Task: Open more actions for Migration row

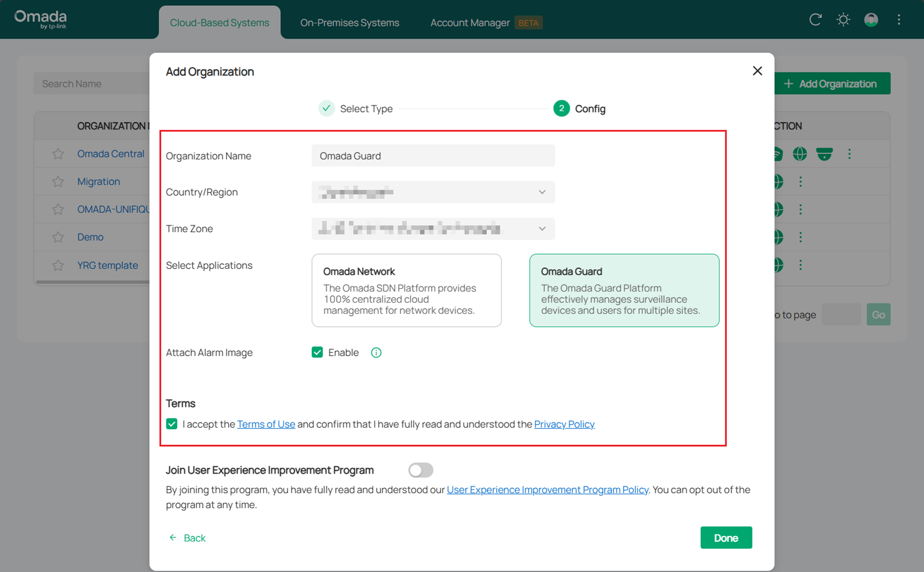Action: click(x=800, y=182)
